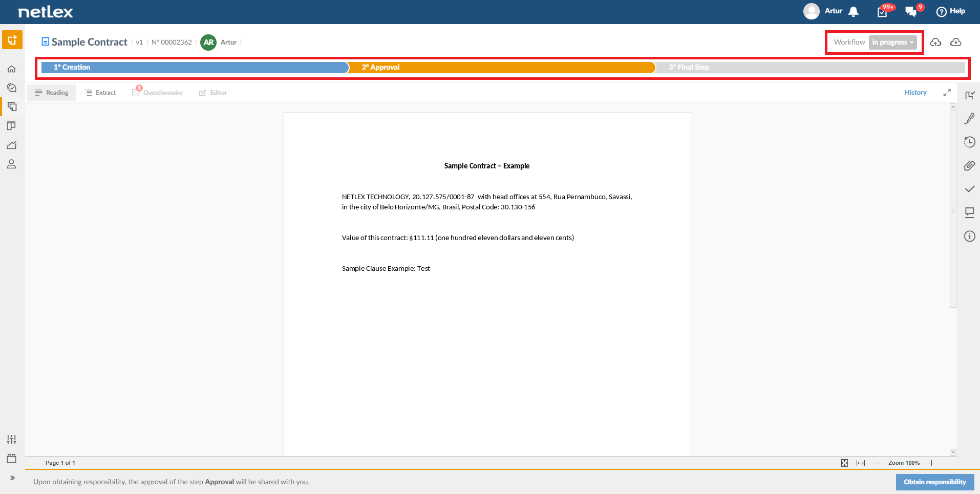The height and width of the screenshot is (494, 980).
Task: Open the History link
Action: coord(915,93)
